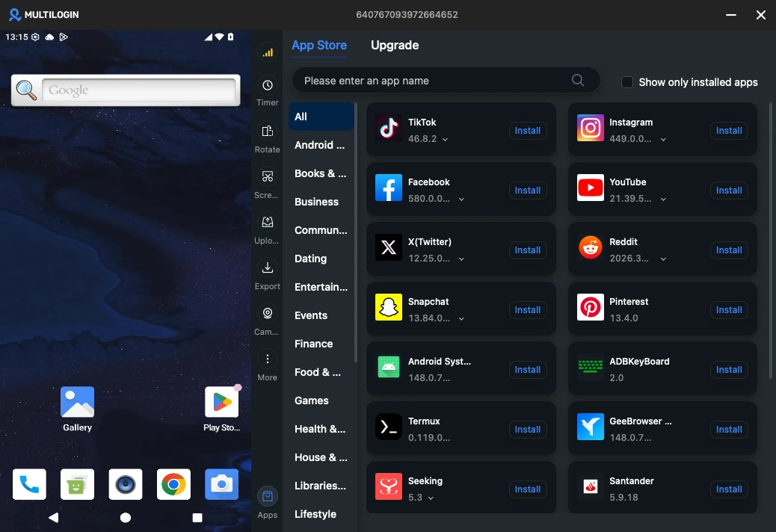Viewport: 776px width, 532px height.
Task: Open the Timer tool in the sidebar
Action: click(267, 85)
